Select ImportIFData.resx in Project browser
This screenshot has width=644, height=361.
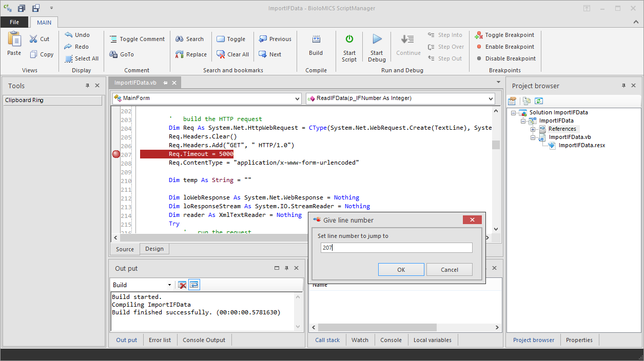(x=582, y=146)
